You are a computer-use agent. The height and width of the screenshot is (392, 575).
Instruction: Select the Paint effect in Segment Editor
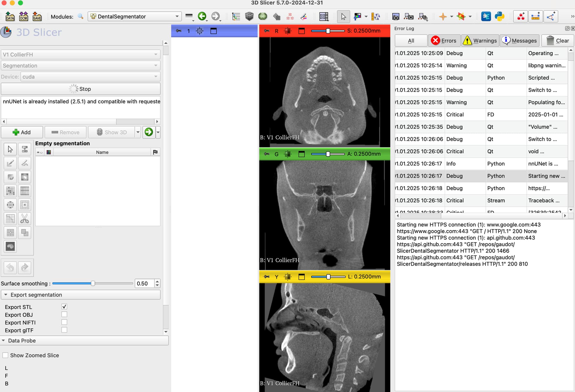[10, 163]
